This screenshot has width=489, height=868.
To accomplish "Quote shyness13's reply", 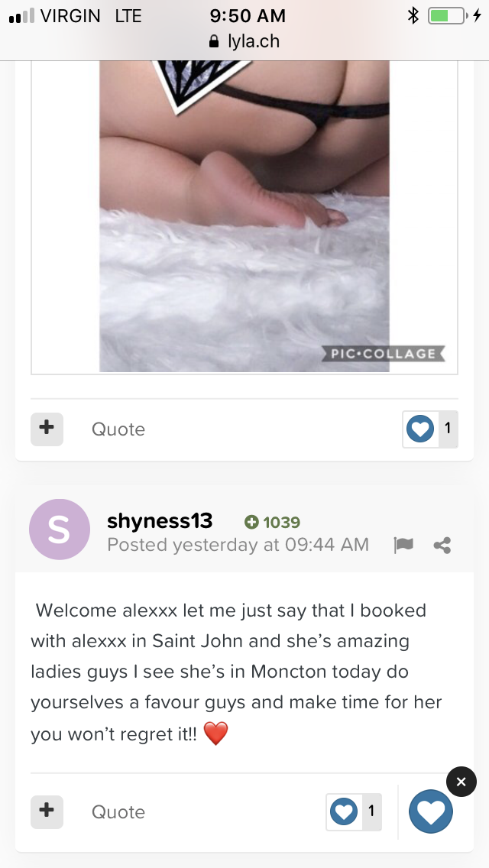I will click(x=118, y=812).
